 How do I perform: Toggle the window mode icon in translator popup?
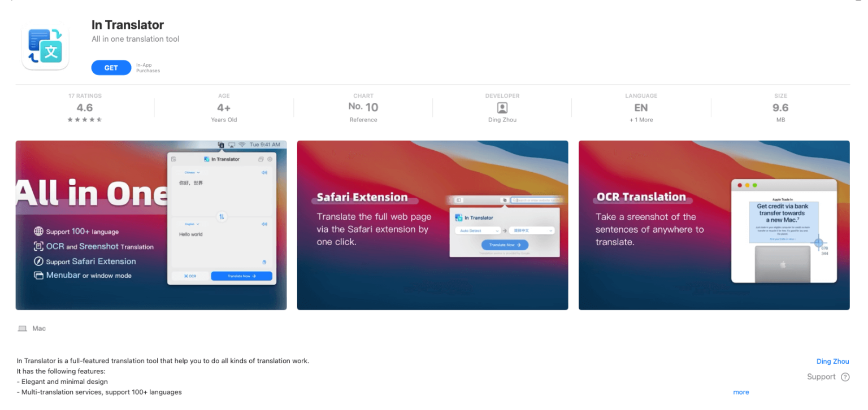coord(261,159)
